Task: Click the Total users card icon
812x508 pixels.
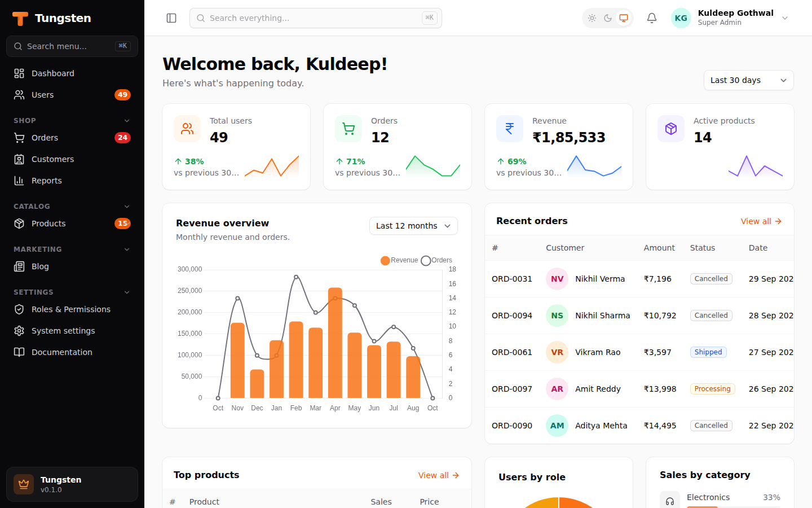Action: (x=187, y=129)
